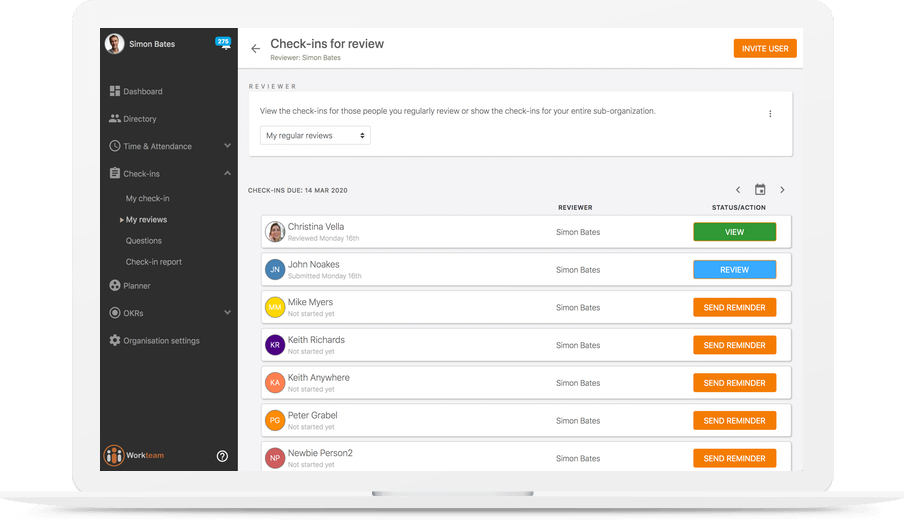Click the name Mike Myers
904x524 pixels.
coord(310,302)
